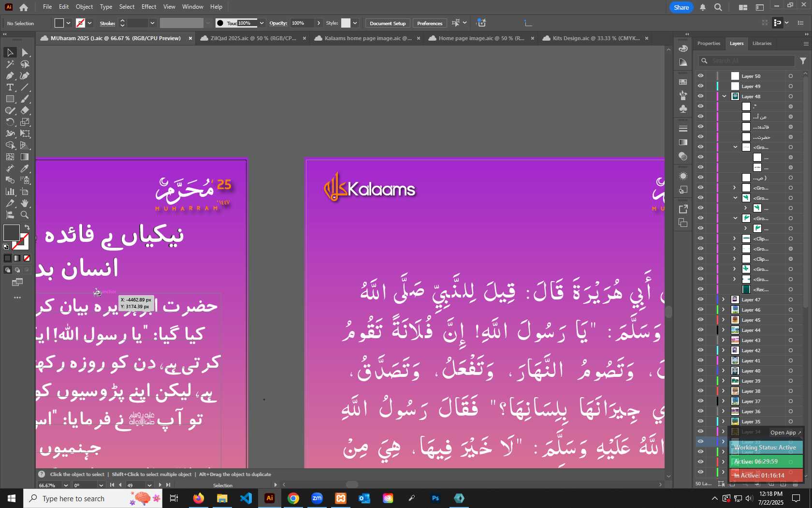Image resolution: width=812 pixels, height=508 pixels.
Task: Open the Style dropdown arrow
Action: [355, 23]
